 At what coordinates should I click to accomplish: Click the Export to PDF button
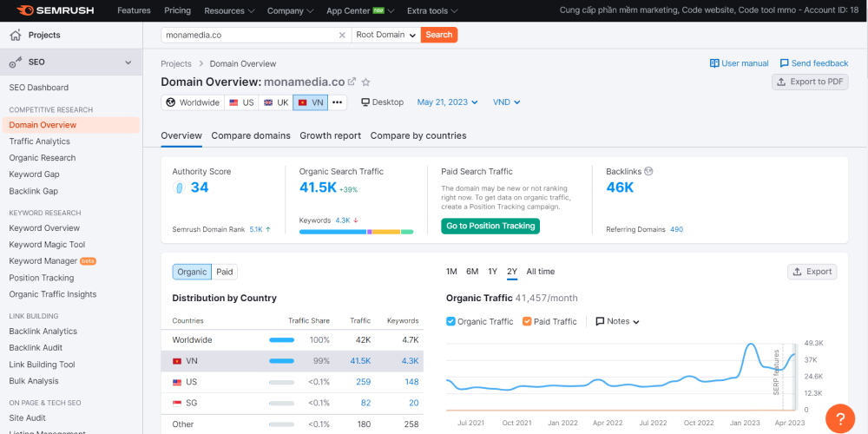click(x=810, y=82)
